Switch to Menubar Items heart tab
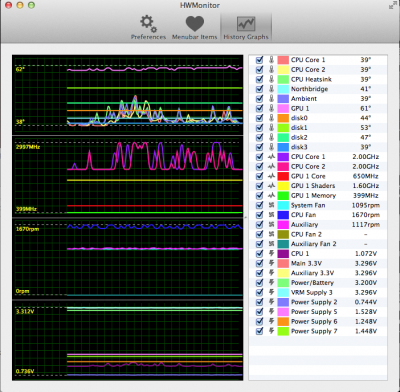Image resolution: width=400 pixels, height=392 pixels. tap(194, 27)
